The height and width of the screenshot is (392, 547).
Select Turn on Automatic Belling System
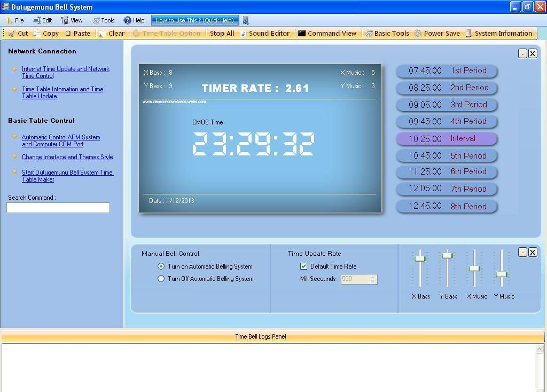click(161, 266)
